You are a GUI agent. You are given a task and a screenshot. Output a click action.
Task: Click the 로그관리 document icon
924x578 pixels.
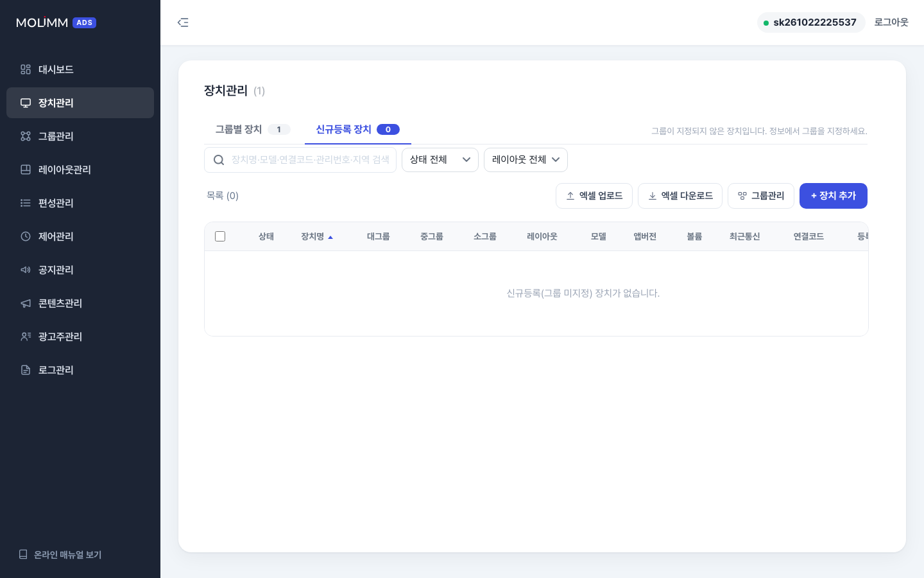26,370
